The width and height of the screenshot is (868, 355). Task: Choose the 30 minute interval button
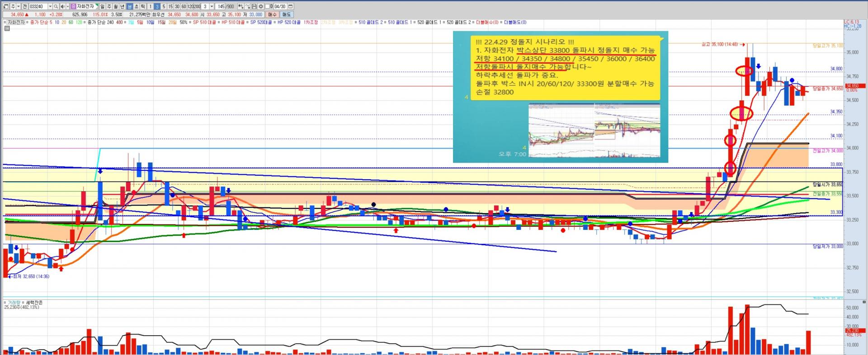pyautogui.click(x=177, y=6)
